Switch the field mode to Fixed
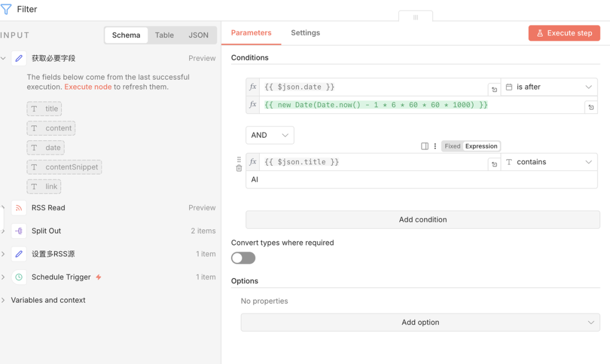 coord(452,146)
